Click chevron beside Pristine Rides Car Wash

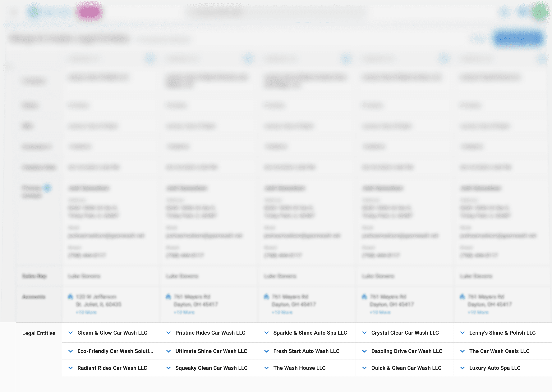pyautogui.click(x=169, y=333)
